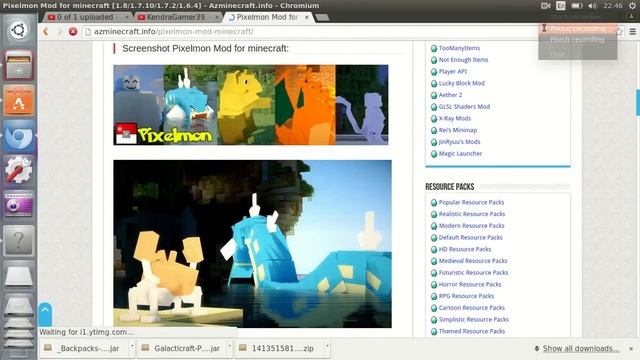Open the Aether 2 link
The image size is (640, 360).
point(450,95)
